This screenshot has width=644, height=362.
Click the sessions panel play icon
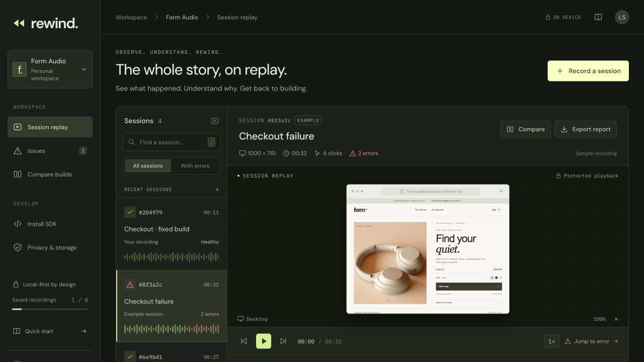[215, 121]
